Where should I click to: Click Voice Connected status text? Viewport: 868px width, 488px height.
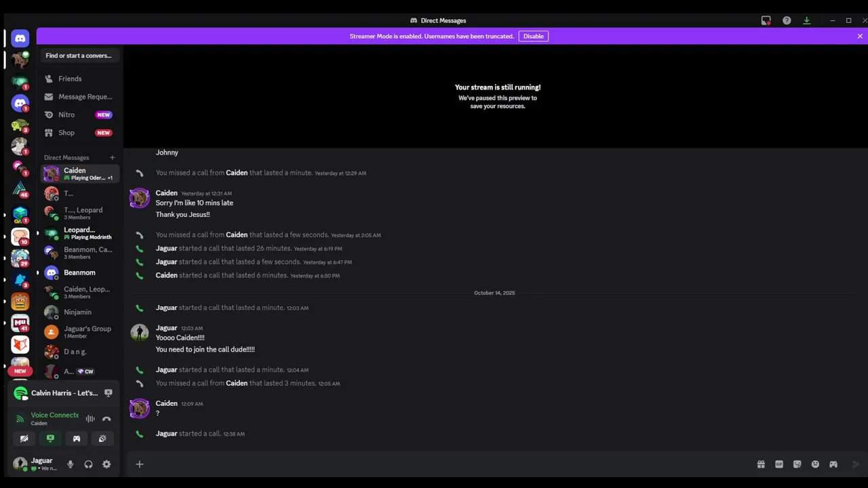55,415
